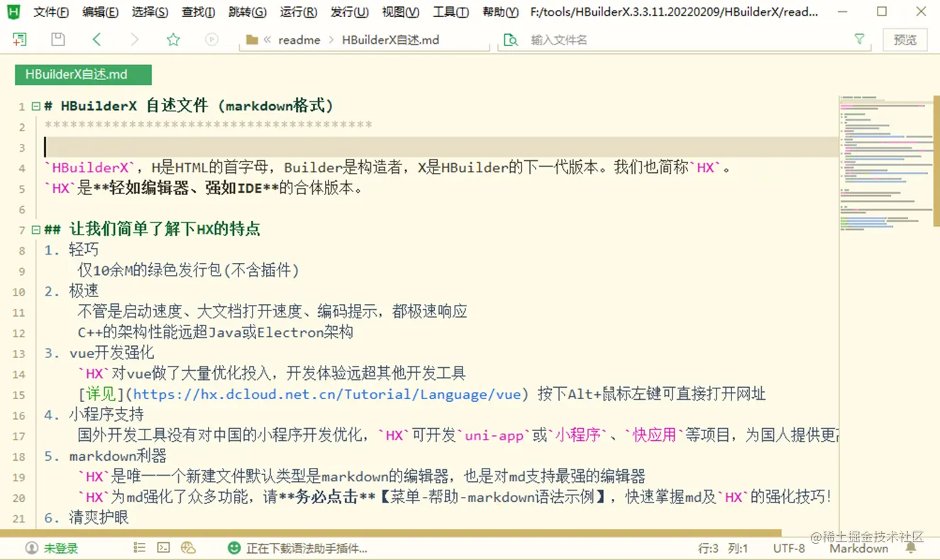
Task: Click the user login avatar icon
Action: [31, 548]
